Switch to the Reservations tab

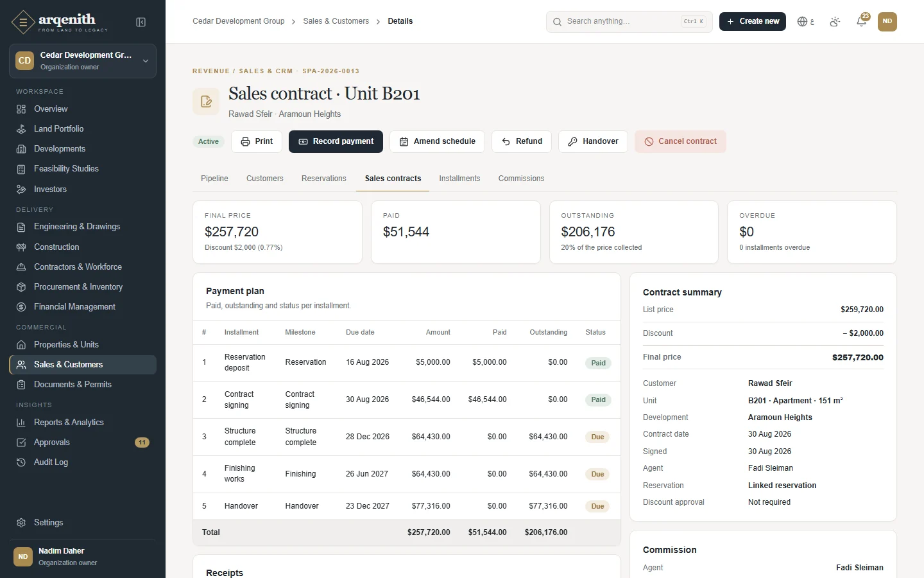[x=324, y=179]
